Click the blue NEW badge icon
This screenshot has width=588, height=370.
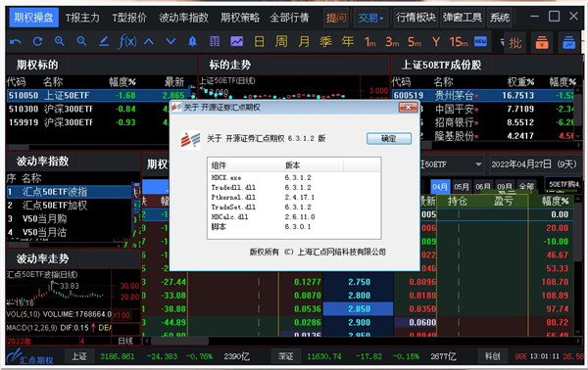pos(480,41)
